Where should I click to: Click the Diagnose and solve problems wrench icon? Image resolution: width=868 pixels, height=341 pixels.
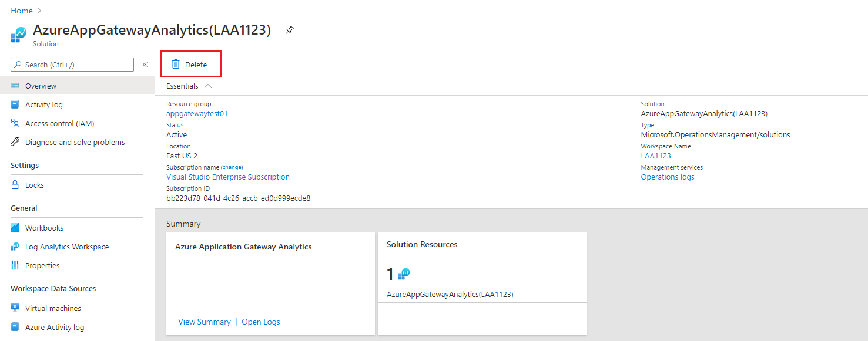click(15, 142)
